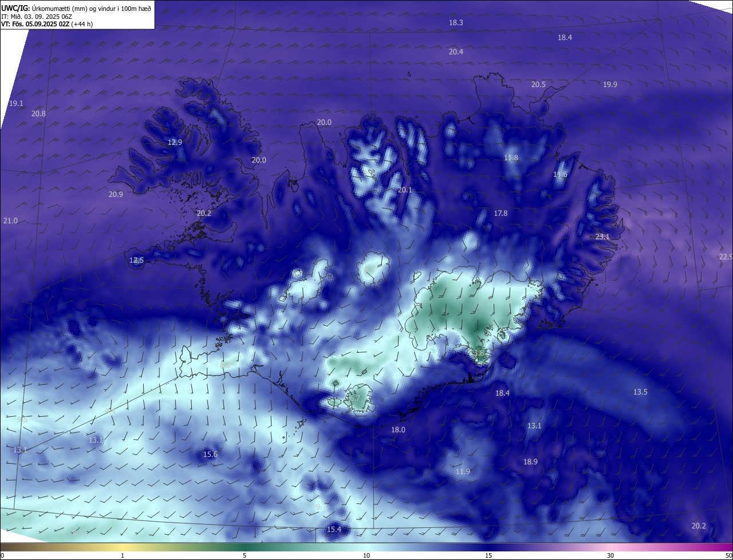
Task: Click the map value 11.8
Action: pyautogui.click(x=511, y=157)
